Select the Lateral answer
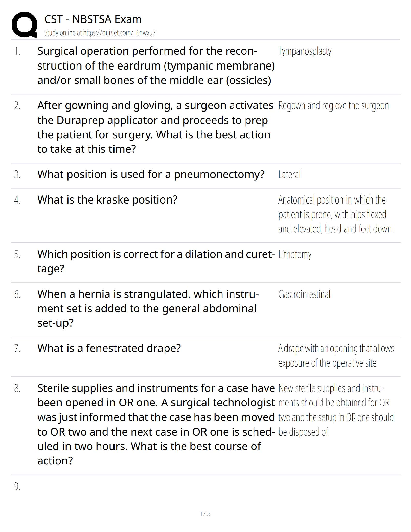411x532 pixels. pos(289,174)
